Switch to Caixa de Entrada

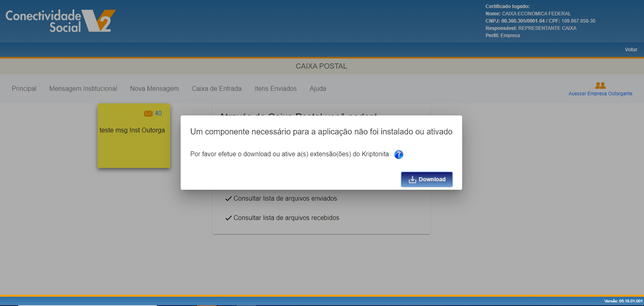coord(217,88)
